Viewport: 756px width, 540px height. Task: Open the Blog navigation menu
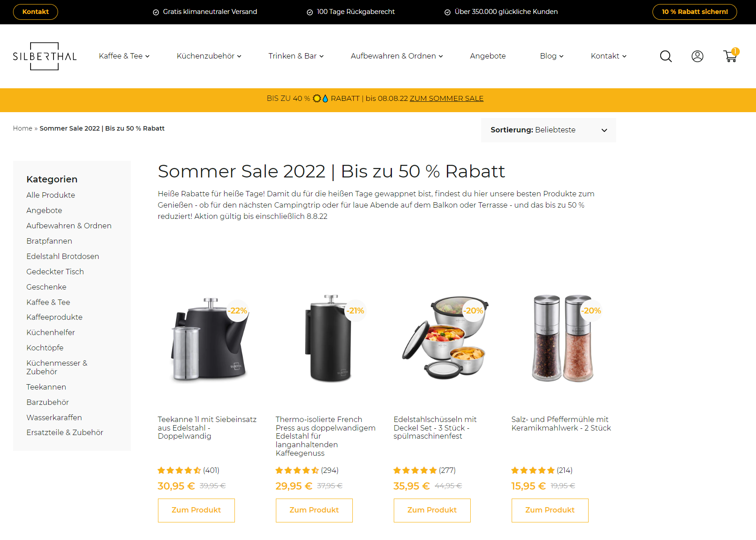[552, 56]
